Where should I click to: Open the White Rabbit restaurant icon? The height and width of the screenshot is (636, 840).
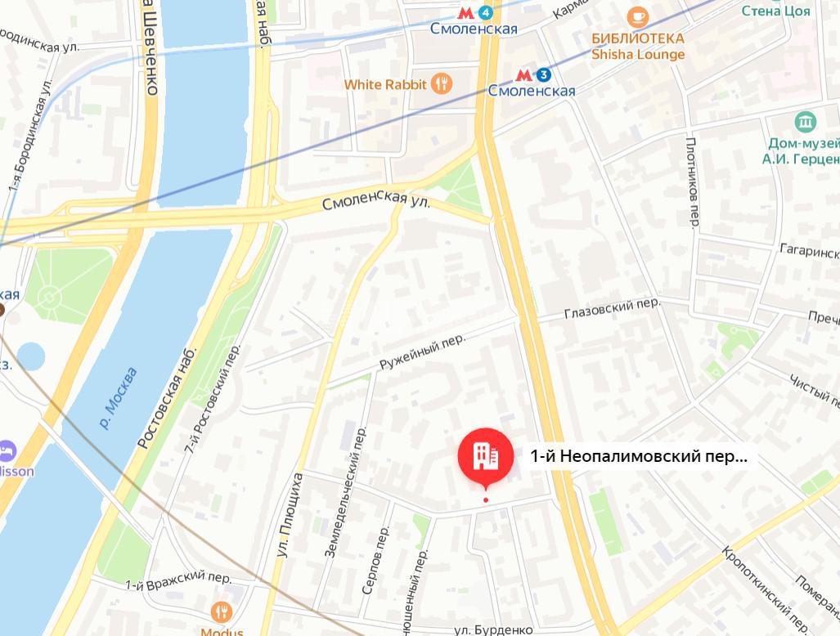point(442,84)
